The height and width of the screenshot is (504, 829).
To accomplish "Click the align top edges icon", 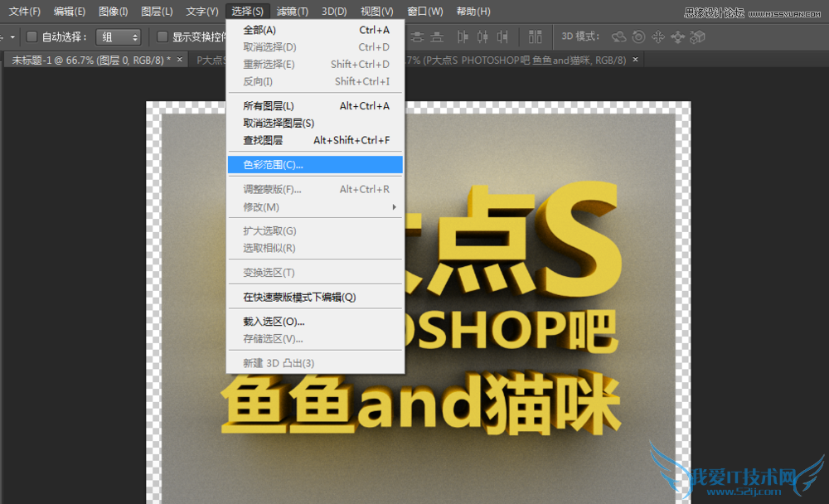I will click(x=399, y=36).
